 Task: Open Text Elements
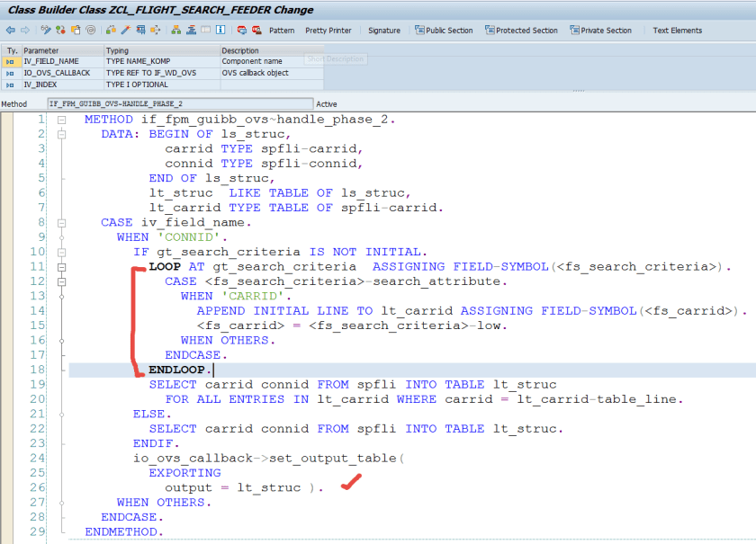[677, 31]
